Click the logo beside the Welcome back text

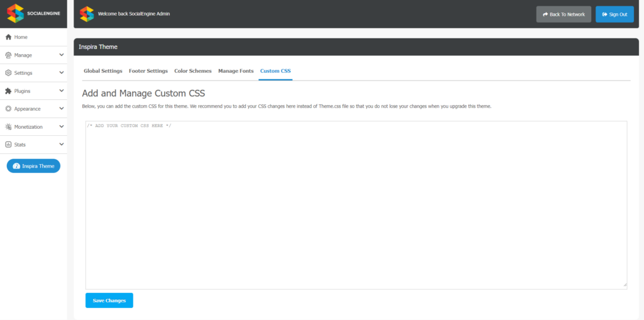87,14
